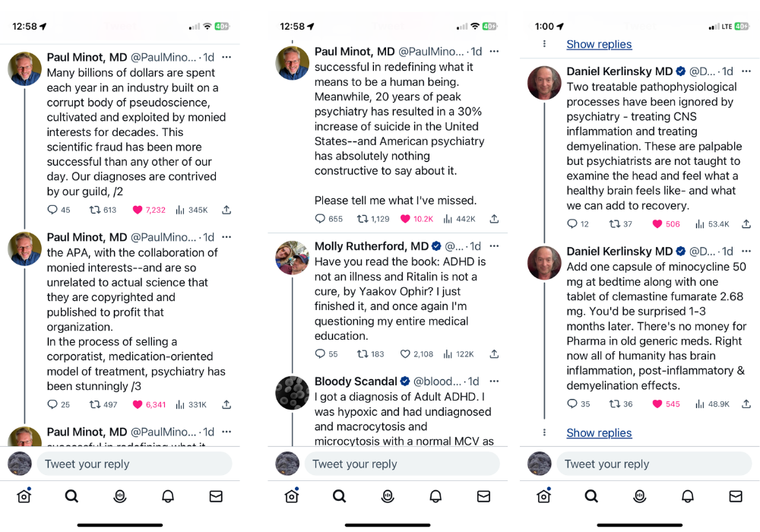Share Molly Rutherford's tweet about ADHD book
The height and width of the screenshot is (532, 760).
pos(494,353)
